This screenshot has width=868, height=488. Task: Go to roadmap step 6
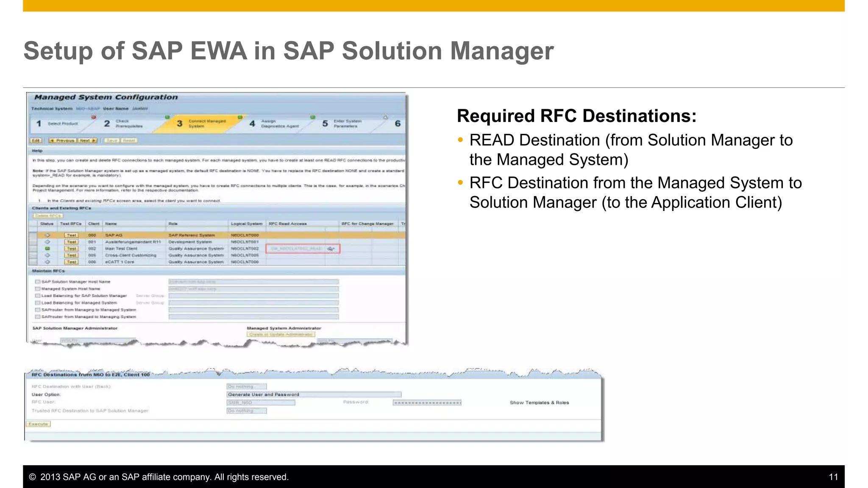click(x=398, y=124)
